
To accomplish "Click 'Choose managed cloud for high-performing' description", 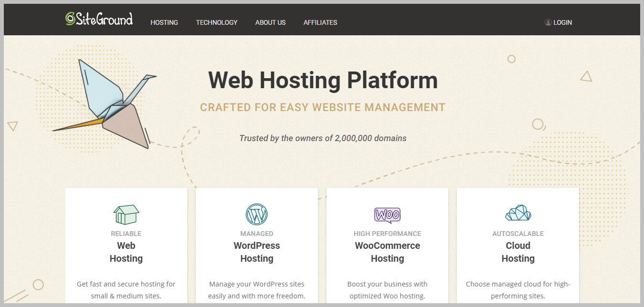I will [x=518, y=290].
